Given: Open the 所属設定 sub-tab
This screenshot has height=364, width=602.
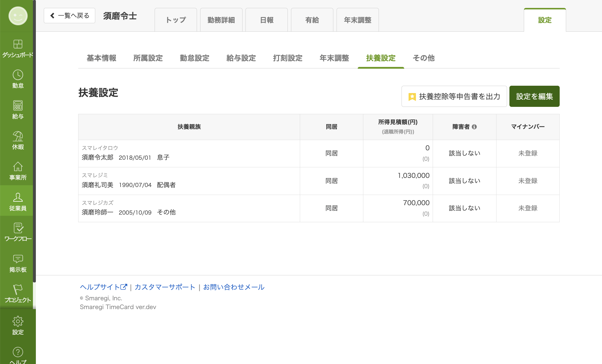Looking at the screenshot, I should [x=148, y=58].
